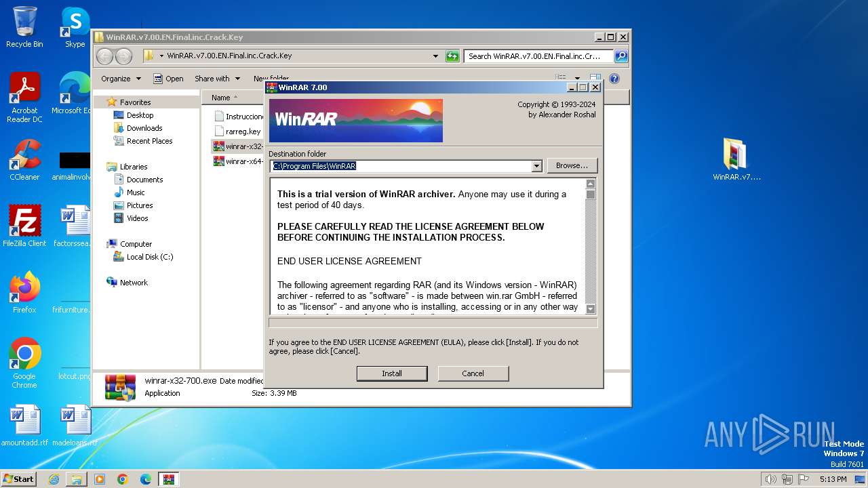Click the Explorer Help icon
This screenshot has height=488, width=868.
pyautogui.click(x=614, y=79)
